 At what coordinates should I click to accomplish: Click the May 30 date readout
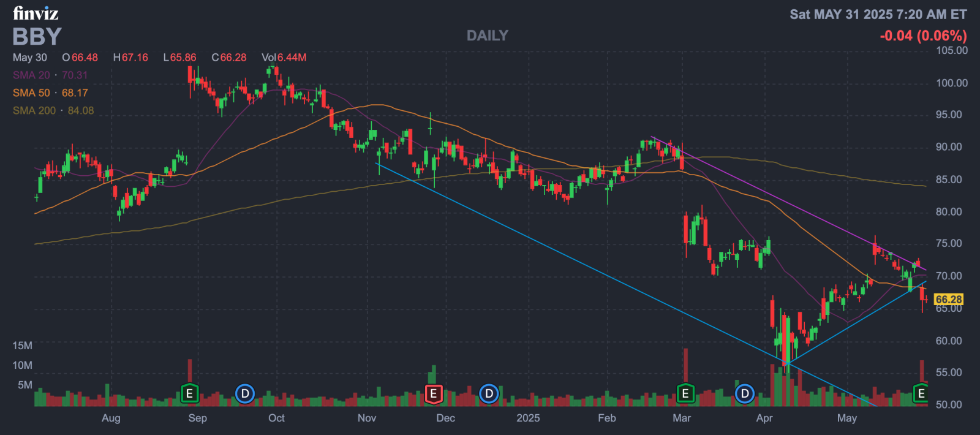click(x=30, y=57)
